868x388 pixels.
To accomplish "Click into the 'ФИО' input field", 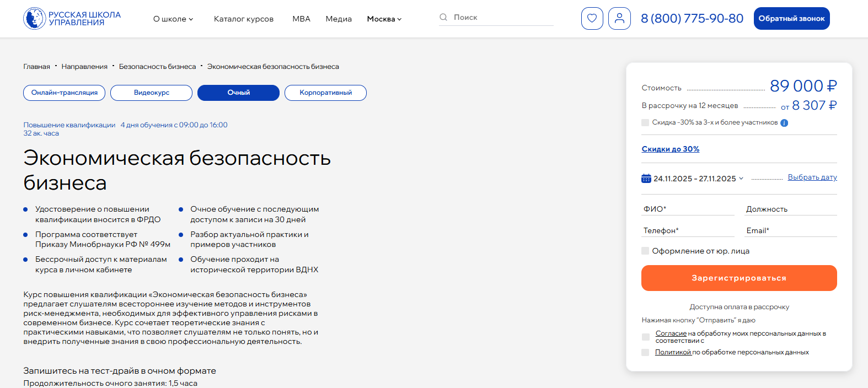I will pyautogui.click(x=688, y=209).
